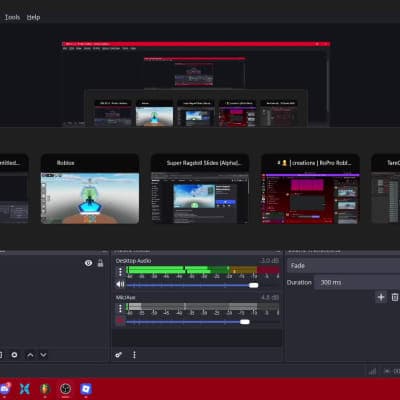
Task: Open Discord from the taskbar
Action: click(5, 389)
